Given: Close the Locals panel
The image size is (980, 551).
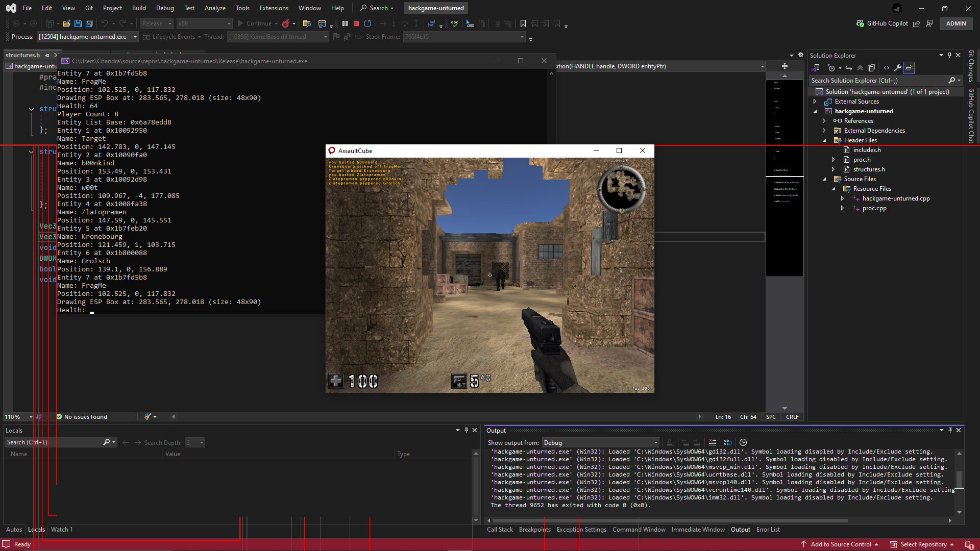Looking at the screenshot, I should (475, 430).
